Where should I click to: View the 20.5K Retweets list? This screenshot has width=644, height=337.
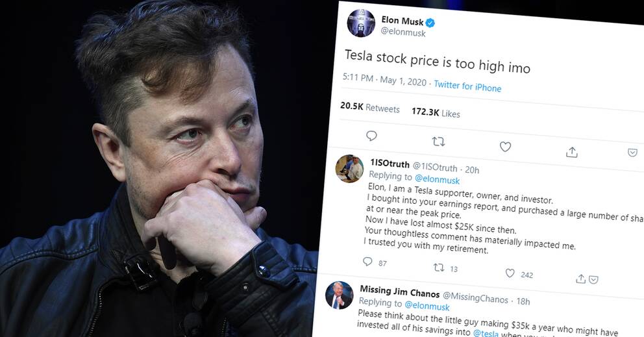click(x=370, y=107)
